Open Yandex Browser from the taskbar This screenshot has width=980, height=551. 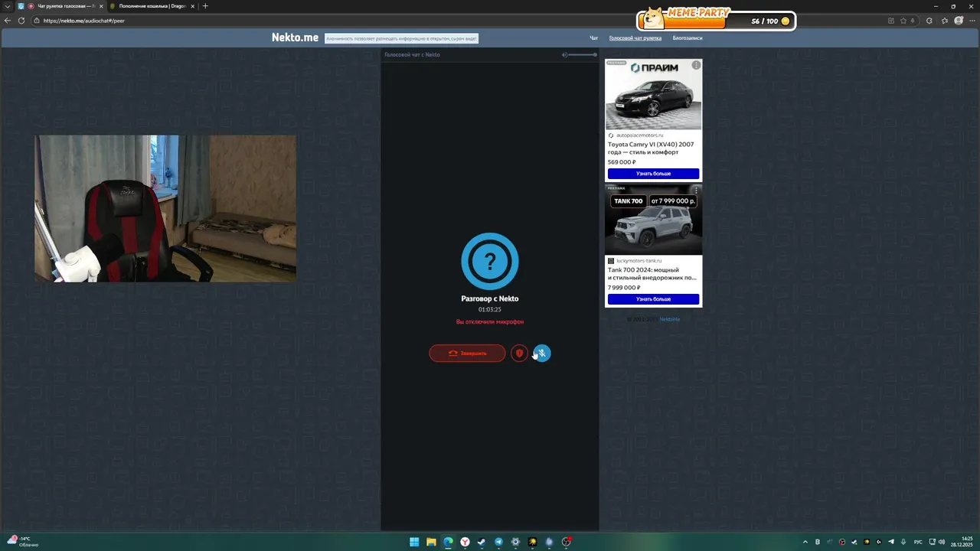pos(465,542)
